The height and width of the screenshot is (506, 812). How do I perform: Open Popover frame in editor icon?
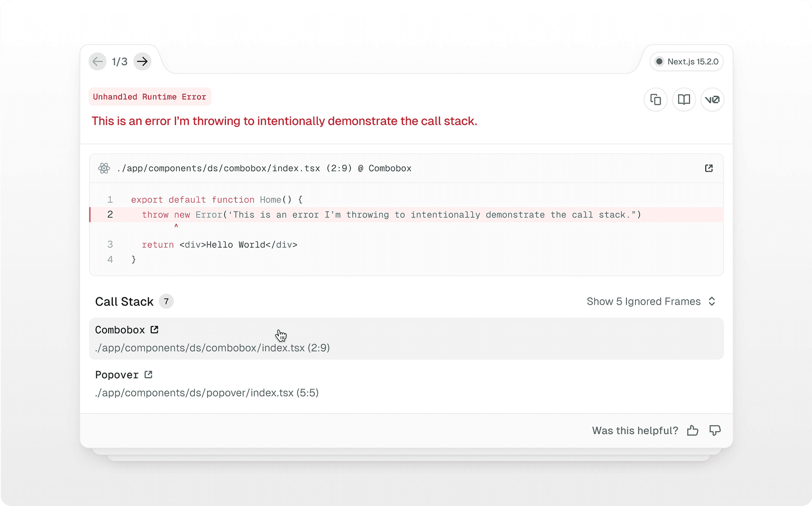[148, 374]
